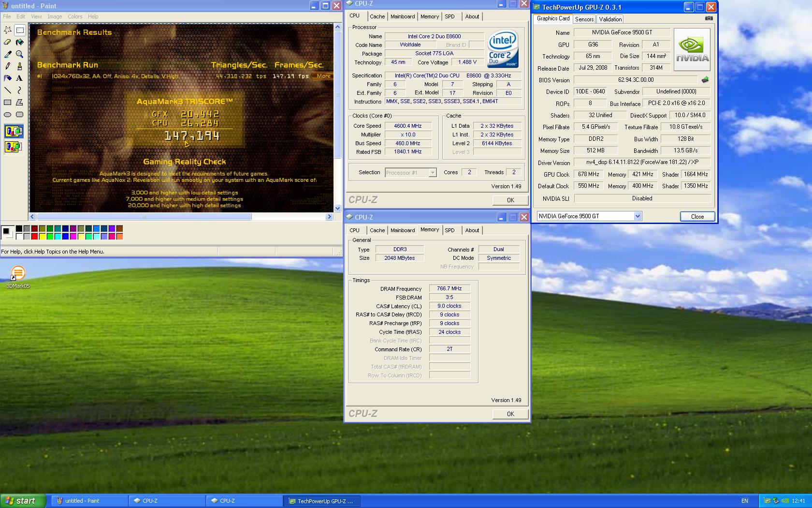Screen dimensions: 812x508
Task: Pick the Eraser tool in Paint
Action: click(x=8, y=42)
